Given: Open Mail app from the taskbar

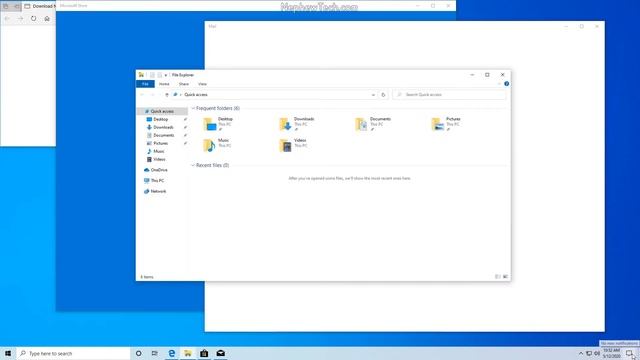Looking at the screenshot, I should [220, 353].
